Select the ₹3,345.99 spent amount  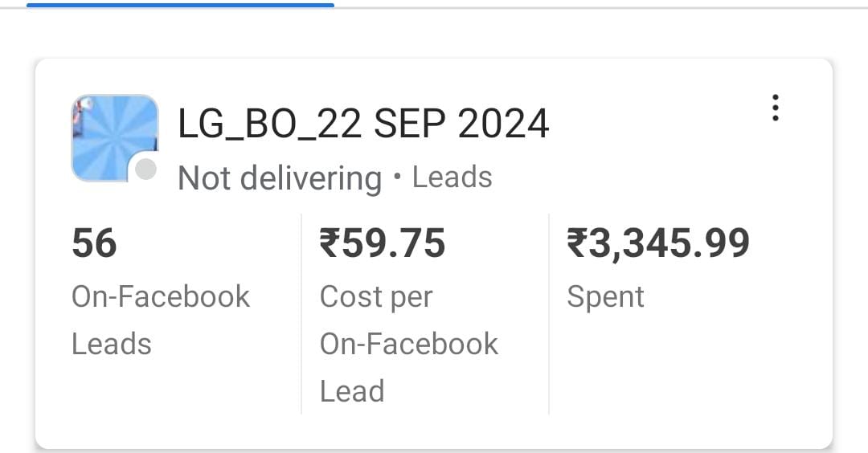657,243
